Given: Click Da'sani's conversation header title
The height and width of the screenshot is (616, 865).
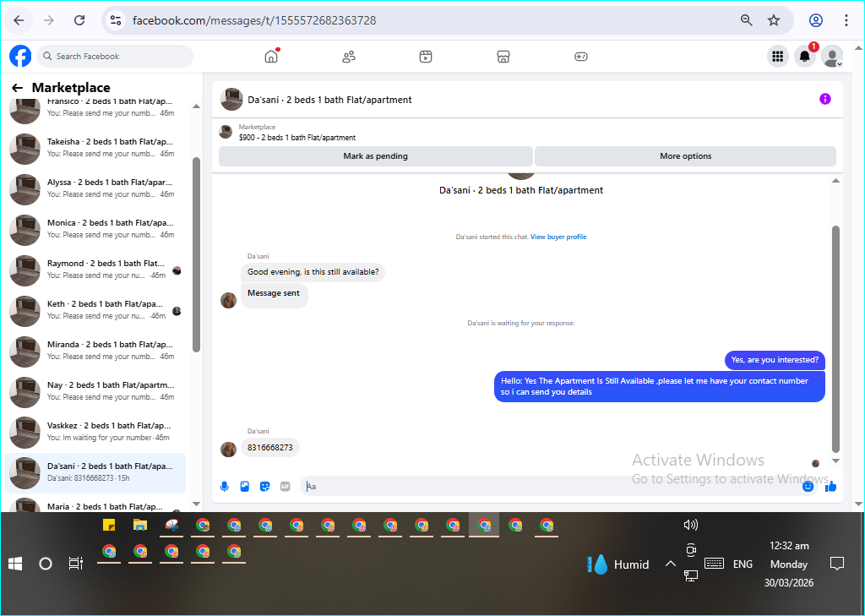Looking at the screenshot, I should [x=329, y=100].
